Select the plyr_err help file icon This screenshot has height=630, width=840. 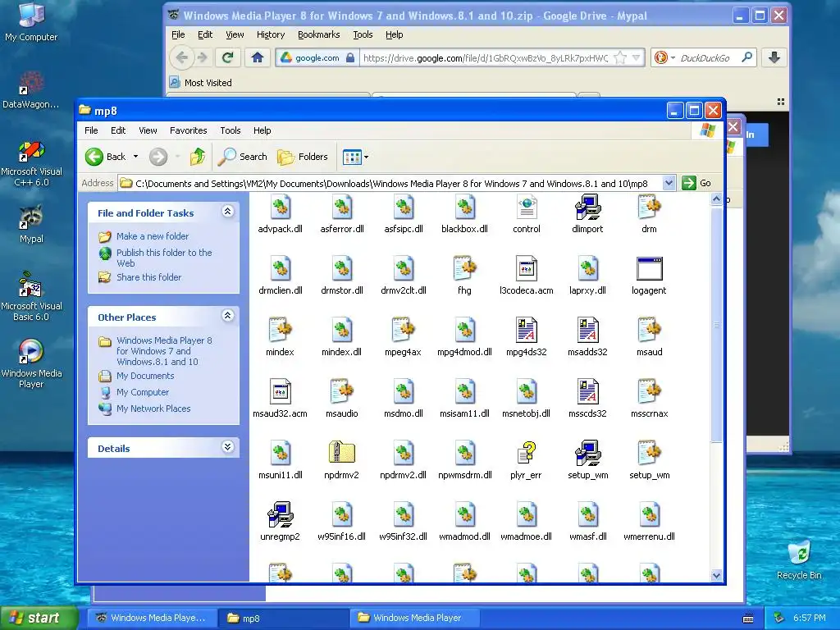[x=526, y=453]
